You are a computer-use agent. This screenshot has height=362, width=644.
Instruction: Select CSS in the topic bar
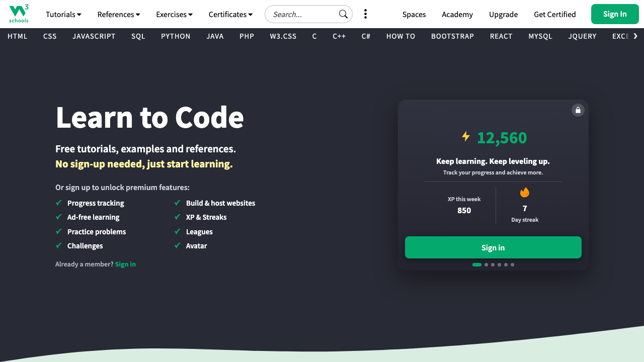point(50,36)
